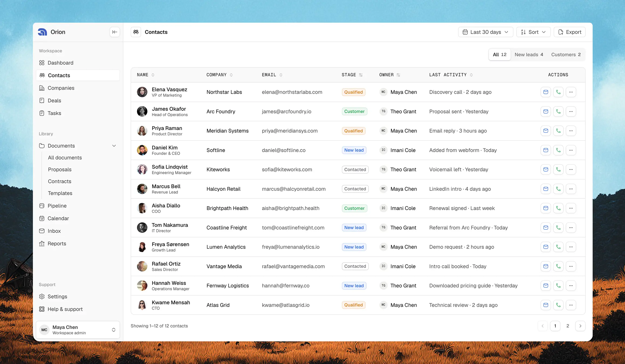Switch to the New leads tab
This screenshot has width=625, height=364.
pos(529,54)
